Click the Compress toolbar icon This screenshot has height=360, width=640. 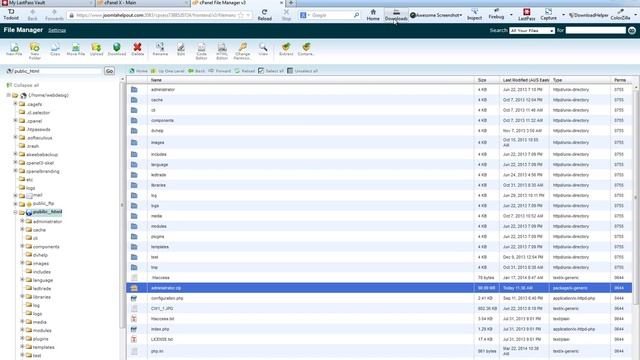click(306, 49)
